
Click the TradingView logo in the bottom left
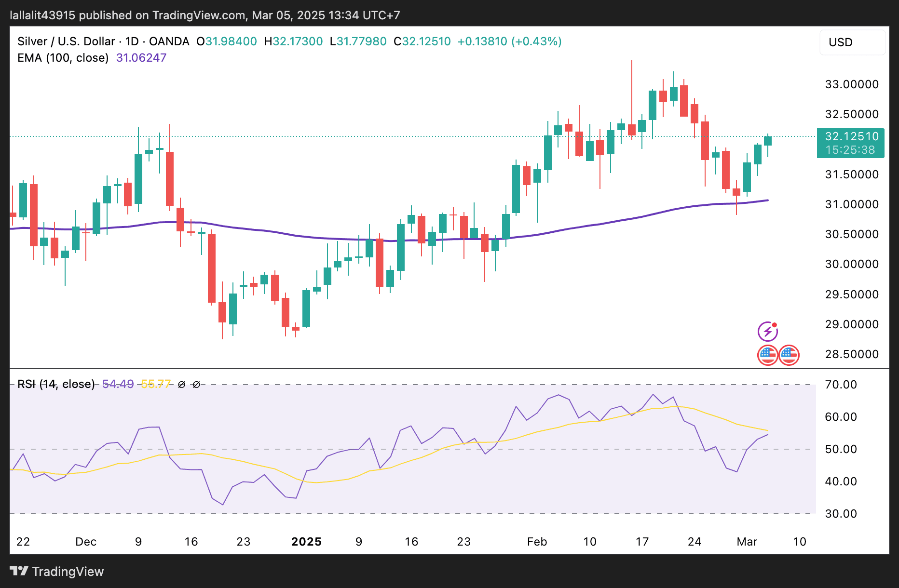point(58,572)
